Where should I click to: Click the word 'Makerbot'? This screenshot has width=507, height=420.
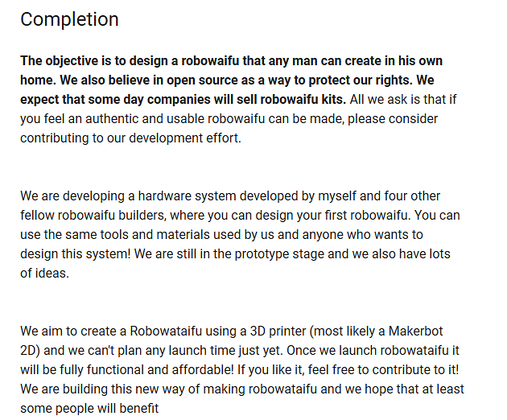tap(415, 331)
